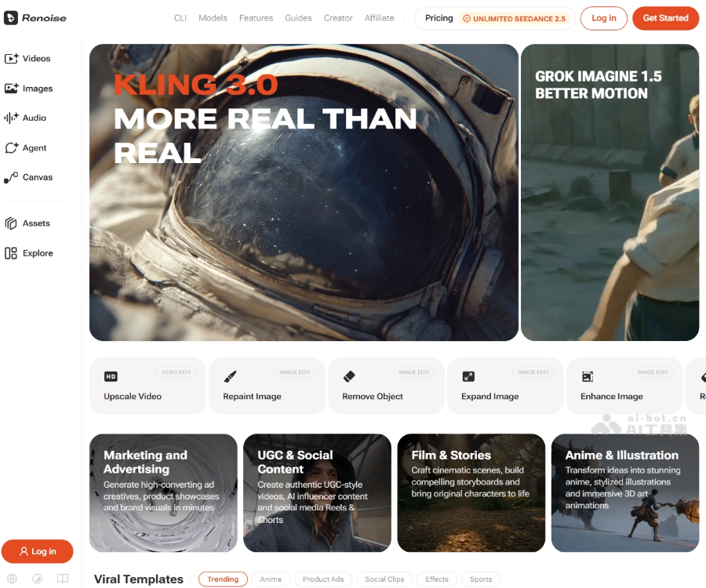This screenshot has width=706, height=588.
Task: Open the Features nav item
Action: (257, 18)
